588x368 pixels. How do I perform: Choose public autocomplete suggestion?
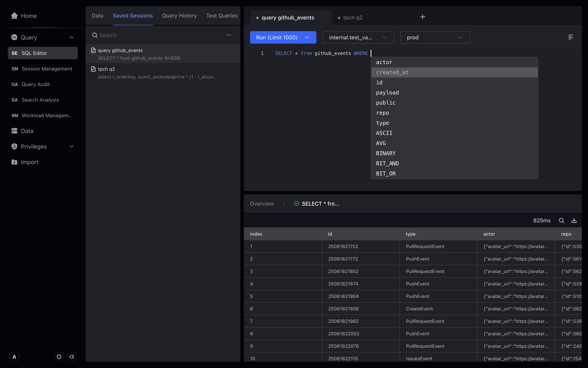tap(454, 103)
